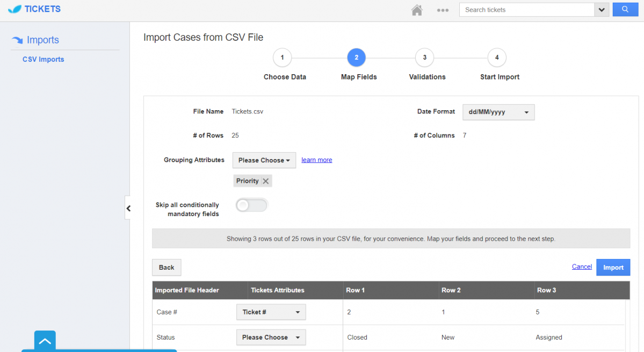Jump to step 3 Validations
644x352 pixels.
coord(424,58)
